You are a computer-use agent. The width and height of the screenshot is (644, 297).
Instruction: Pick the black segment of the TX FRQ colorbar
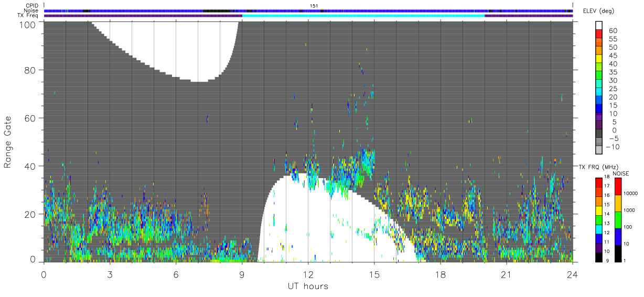[599, 257]
